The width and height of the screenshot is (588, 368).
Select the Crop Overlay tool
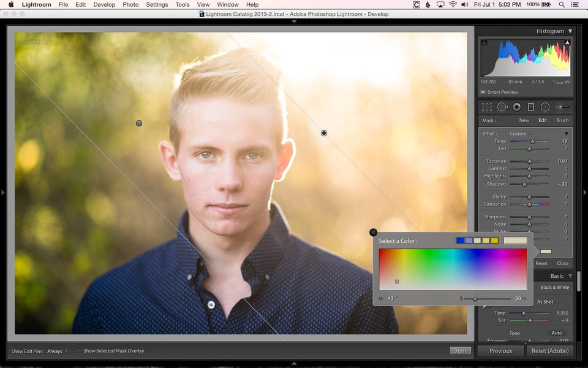tap(487, 107)
